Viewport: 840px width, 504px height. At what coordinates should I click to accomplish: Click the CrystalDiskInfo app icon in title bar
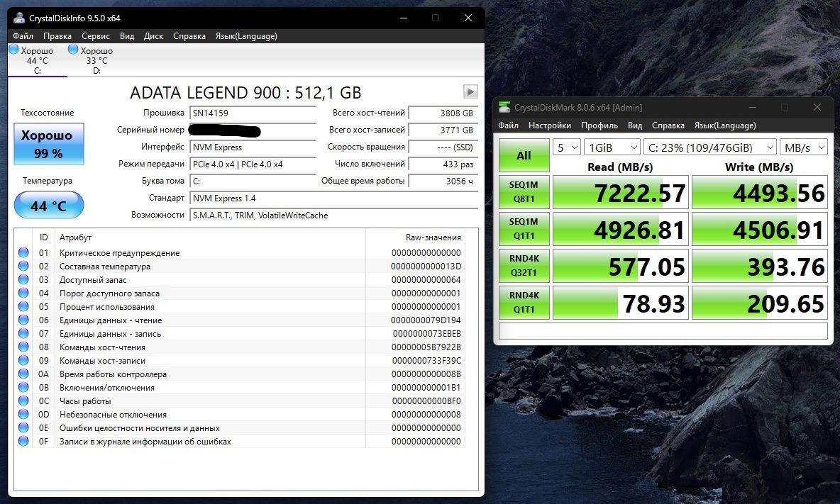coord(19,18)
